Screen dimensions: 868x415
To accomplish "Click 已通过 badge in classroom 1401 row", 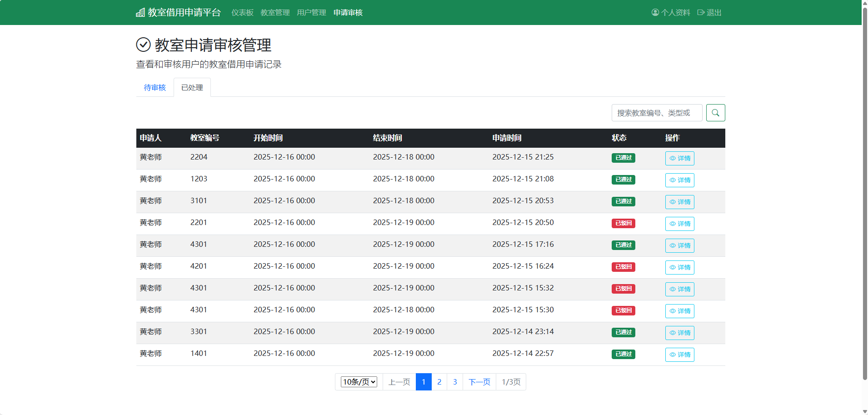I will (624, 354).
